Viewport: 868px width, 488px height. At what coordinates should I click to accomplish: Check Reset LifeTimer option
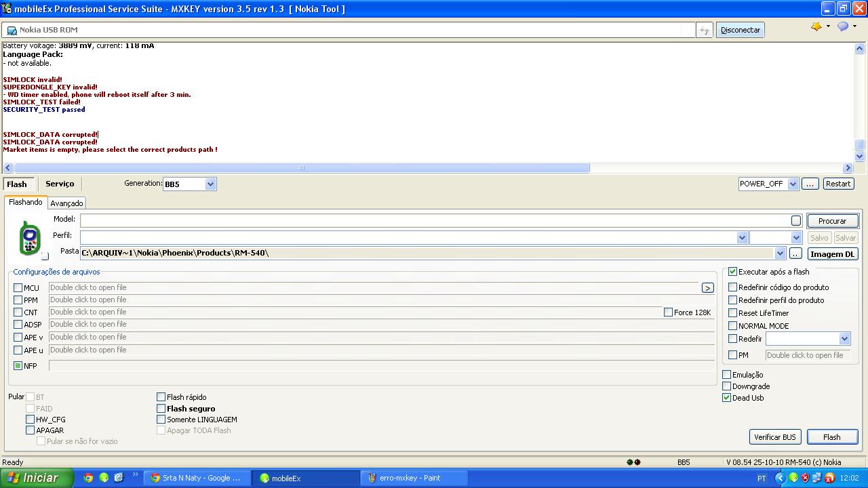(x=732, y=313)
